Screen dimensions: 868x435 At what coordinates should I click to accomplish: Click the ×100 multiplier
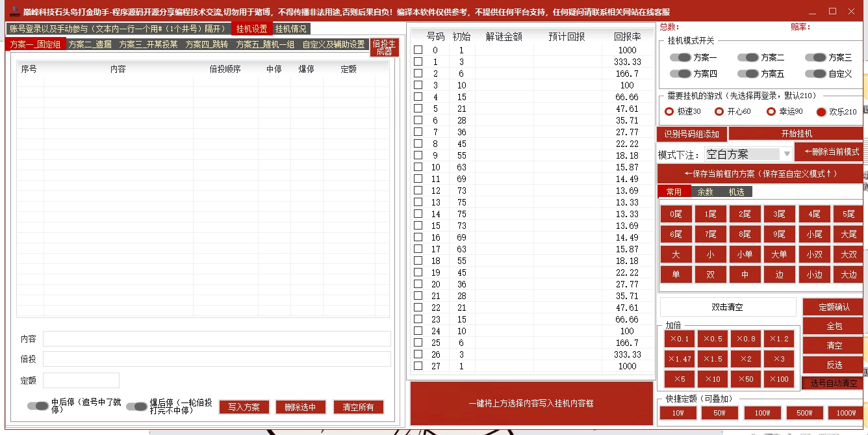pos(779,378)
